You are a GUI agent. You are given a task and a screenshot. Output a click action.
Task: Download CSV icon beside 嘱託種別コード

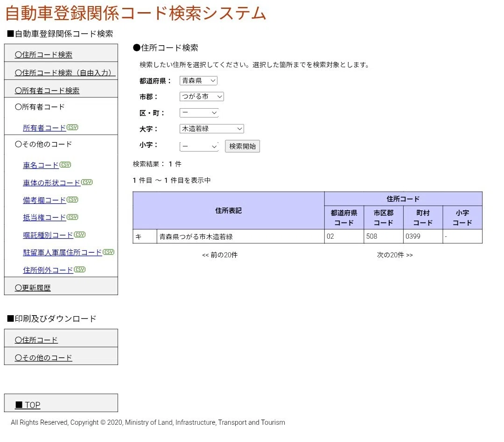tap(80, 234)
